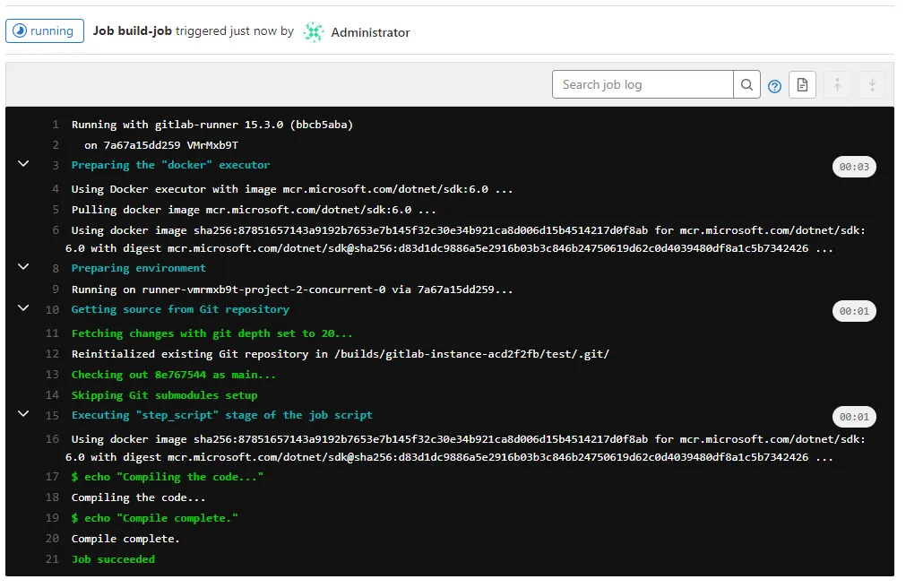Collapse the Preparing "docker" executor section chevron
Screen dimensions: 906x588
(23, 164)
